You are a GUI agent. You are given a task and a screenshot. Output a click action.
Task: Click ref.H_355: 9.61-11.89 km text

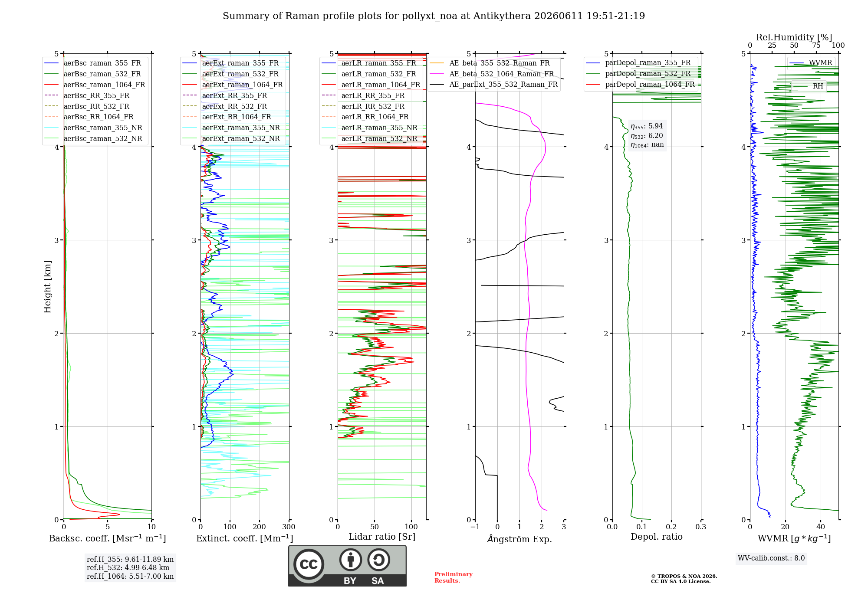click(130, 560)
